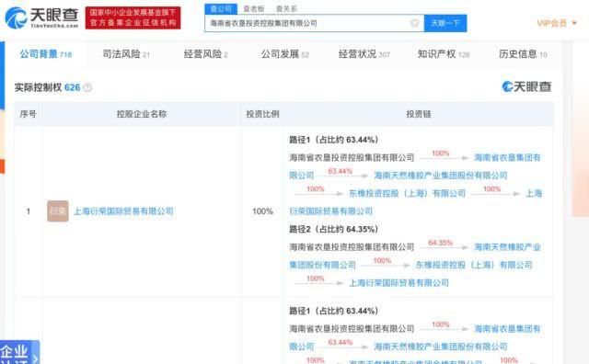Screen dimensions: 589x364
Task: Click the 投资链 column header
Action: coord(419,114)
